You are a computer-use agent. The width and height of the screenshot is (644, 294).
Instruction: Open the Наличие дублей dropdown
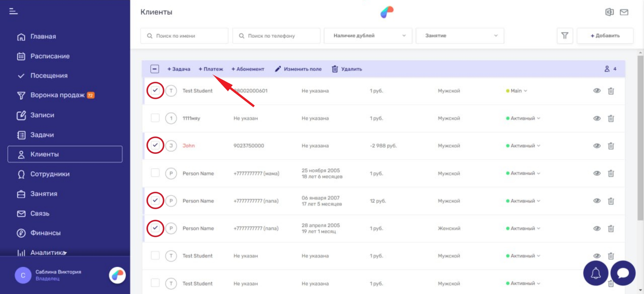[368, 36]
